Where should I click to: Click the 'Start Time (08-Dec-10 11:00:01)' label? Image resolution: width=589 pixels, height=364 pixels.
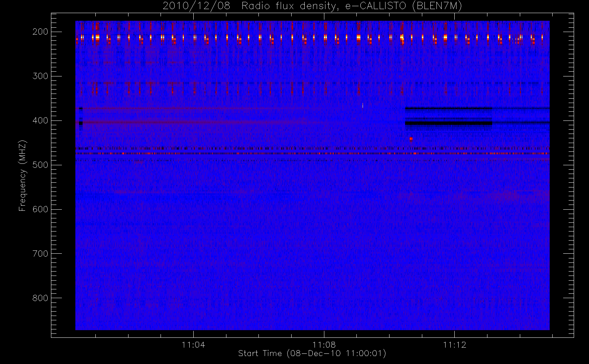(x=312, y=353)
